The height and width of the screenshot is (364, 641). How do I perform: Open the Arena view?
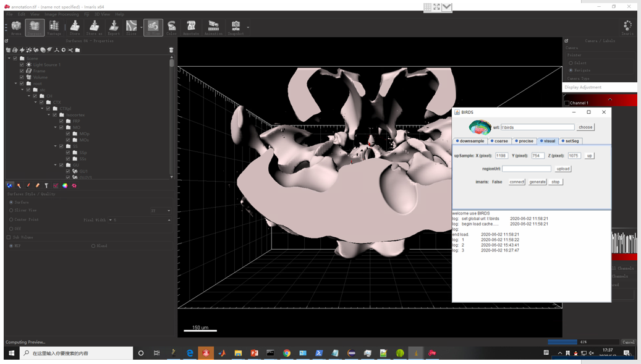coord(16,27)
